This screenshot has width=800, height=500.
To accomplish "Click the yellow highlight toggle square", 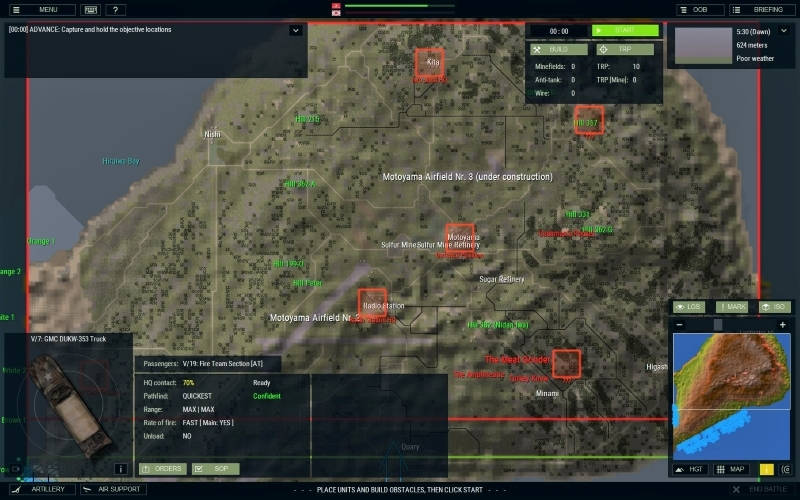I will tap(766, 469).
